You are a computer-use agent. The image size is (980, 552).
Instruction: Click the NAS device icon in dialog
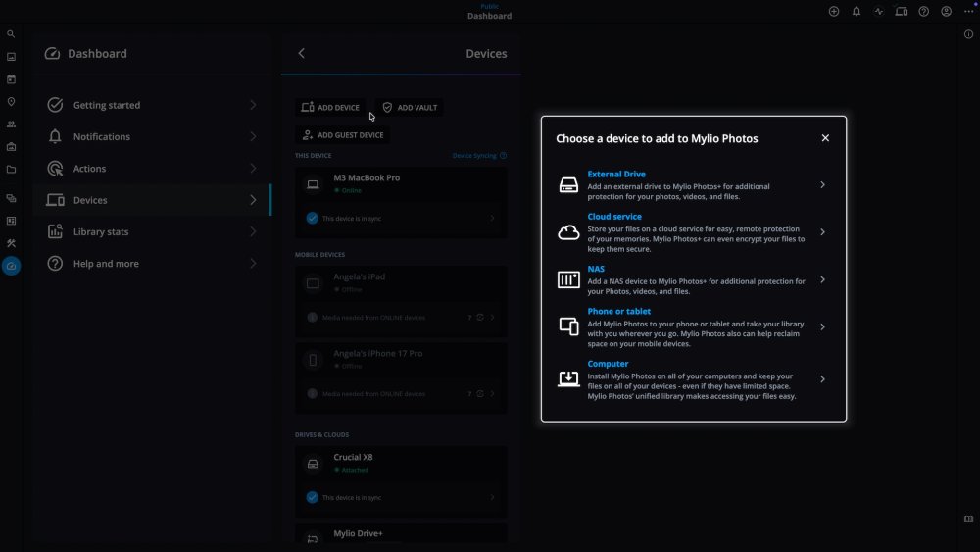click(x=568, y=279)
